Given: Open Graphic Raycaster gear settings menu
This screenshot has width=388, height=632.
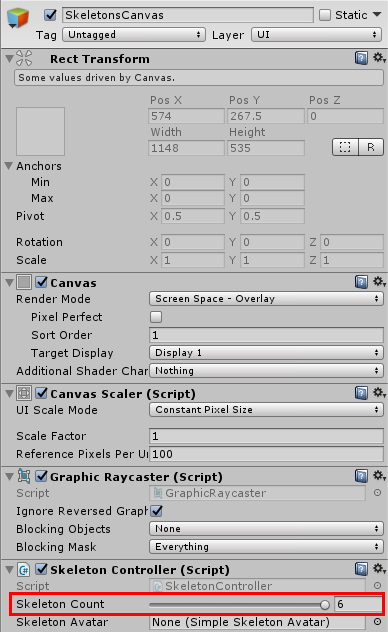Looking at the screenshot, I should tap(379, 476).
